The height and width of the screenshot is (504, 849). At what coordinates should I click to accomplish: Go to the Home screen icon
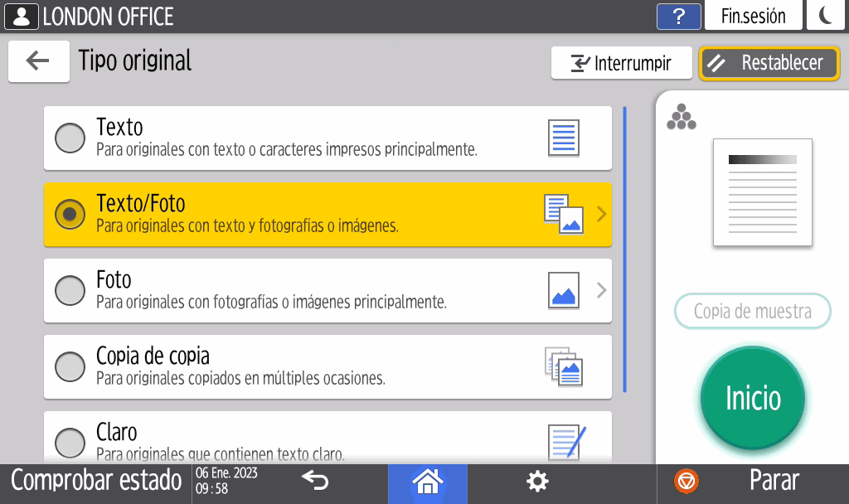(x=427, y=482)
